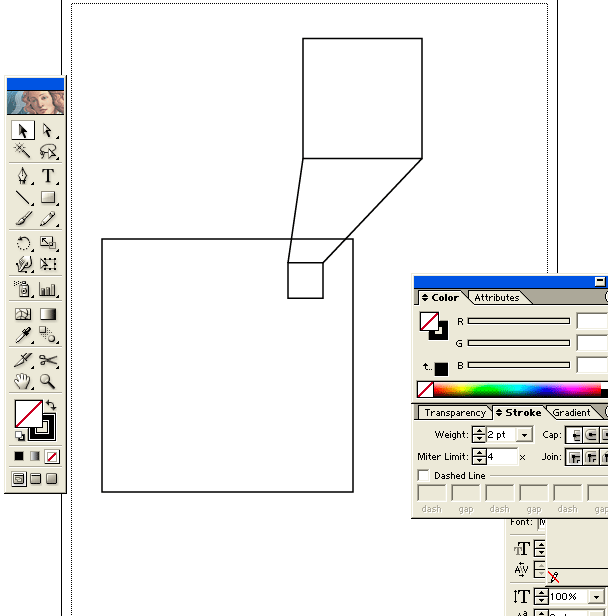Switch to the Attributes tab

pyautogui.click(x=496, y=298)
